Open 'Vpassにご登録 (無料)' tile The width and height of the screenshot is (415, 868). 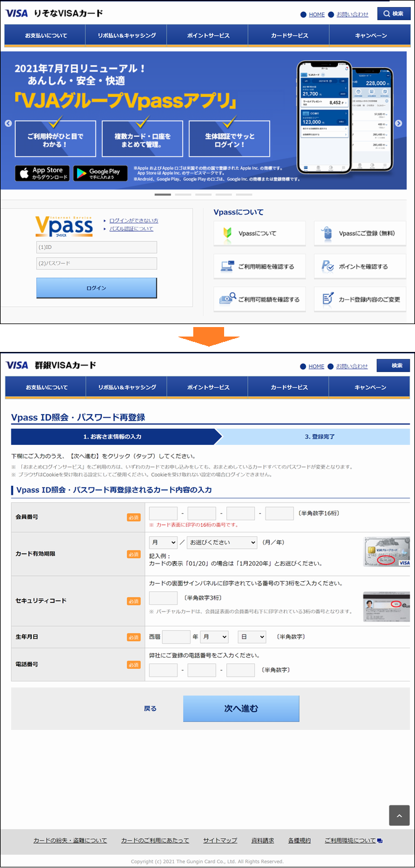point(360,233)
